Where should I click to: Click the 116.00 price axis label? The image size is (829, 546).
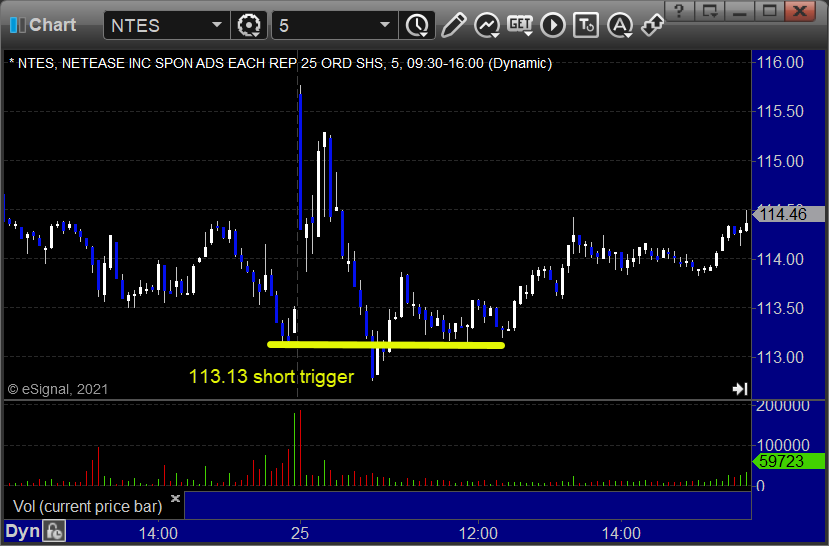coord(780,62)
